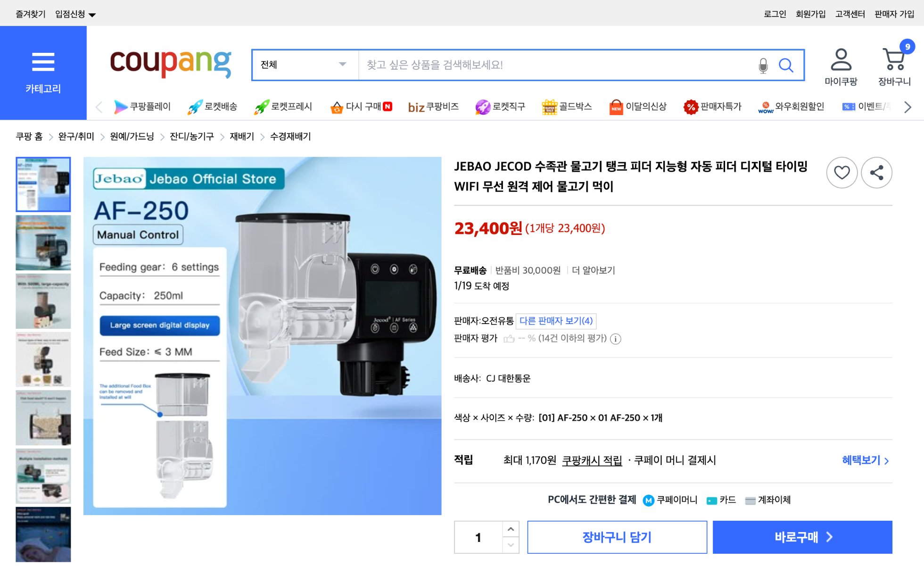Click the share icon next to the product title
Viewport: 924px width, 566px height.
(876, 173)
